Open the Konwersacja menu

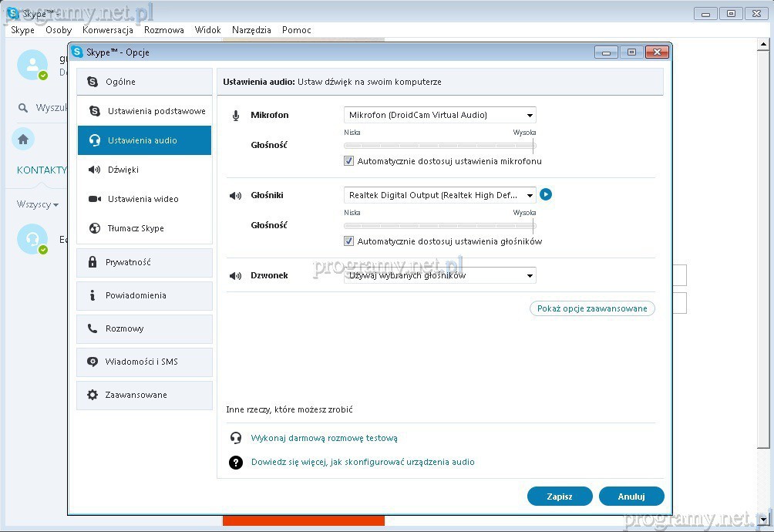tap(108, 30)
